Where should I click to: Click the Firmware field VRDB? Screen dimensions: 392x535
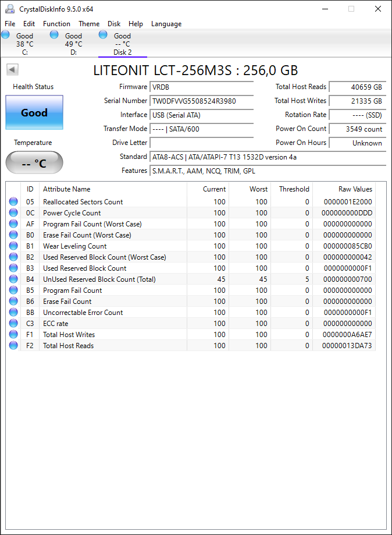tap(202, 87)
